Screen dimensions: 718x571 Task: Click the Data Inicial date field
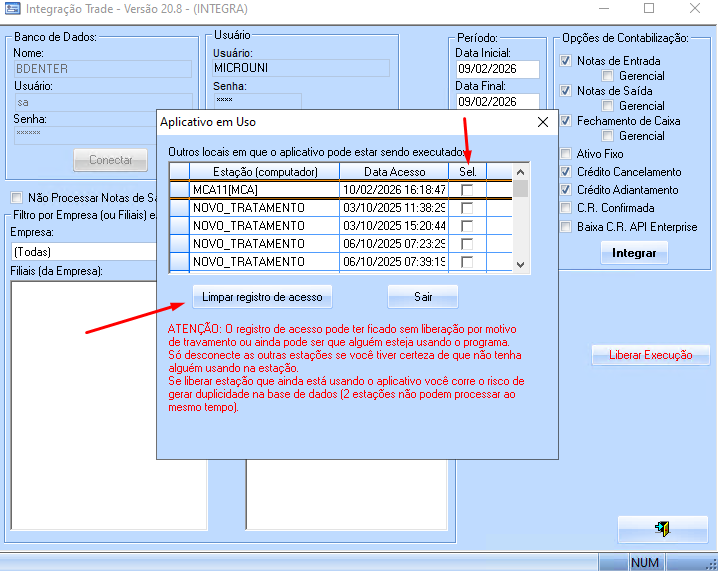pos(497,69)
